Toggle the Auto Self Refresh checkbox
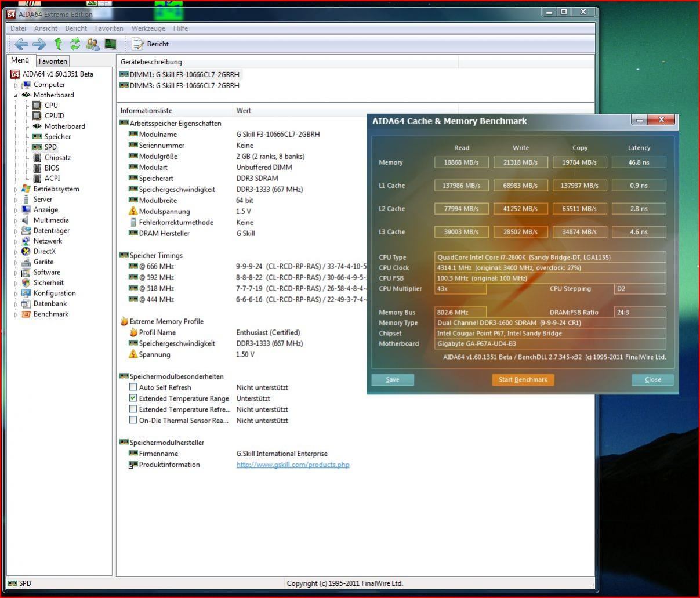 click(x=133, y=387)
